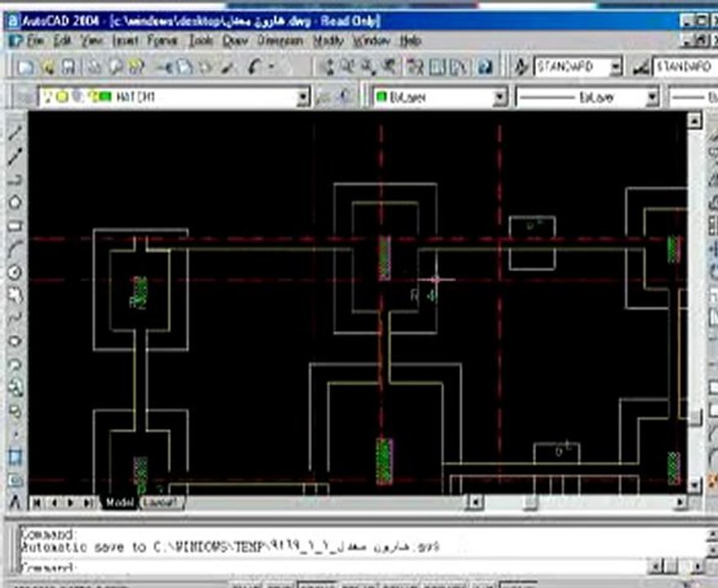Click the green HATCH layer color swatch
The width and height of the screenshot is (718, 588).
click(x=105, y=96)
